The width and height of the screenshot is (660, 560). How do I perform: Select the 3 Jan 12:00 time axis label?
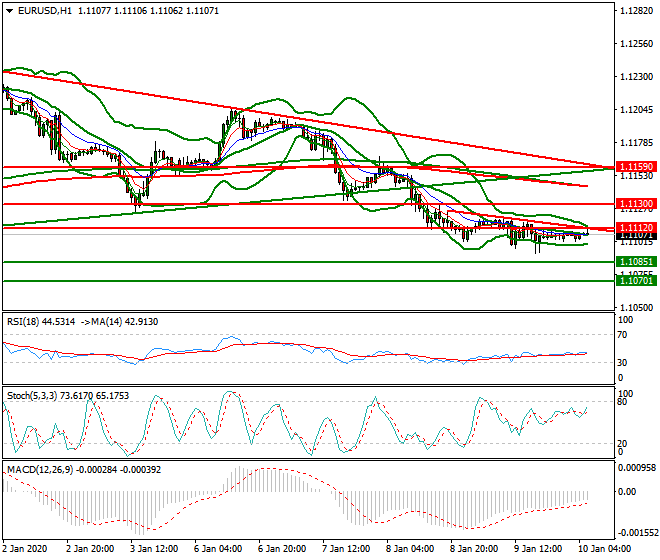pyautogui.click(x=154, y=549)
